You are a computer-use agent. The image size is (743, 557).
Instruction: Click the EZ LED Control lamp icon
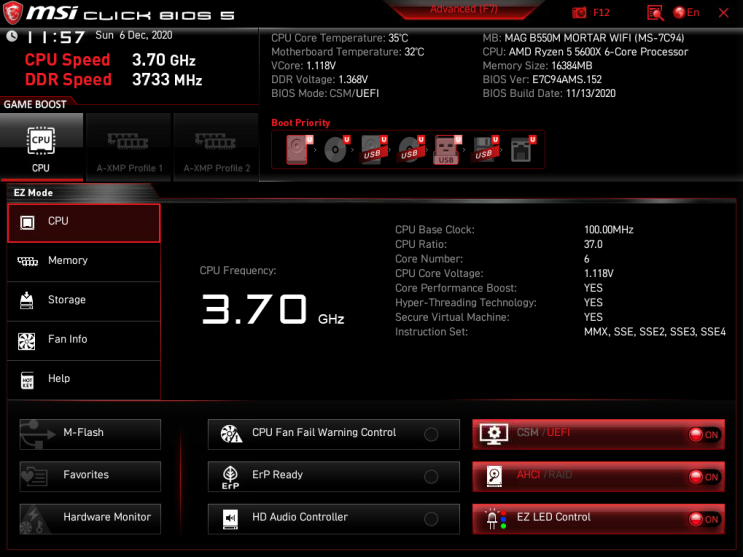(496, 520)
